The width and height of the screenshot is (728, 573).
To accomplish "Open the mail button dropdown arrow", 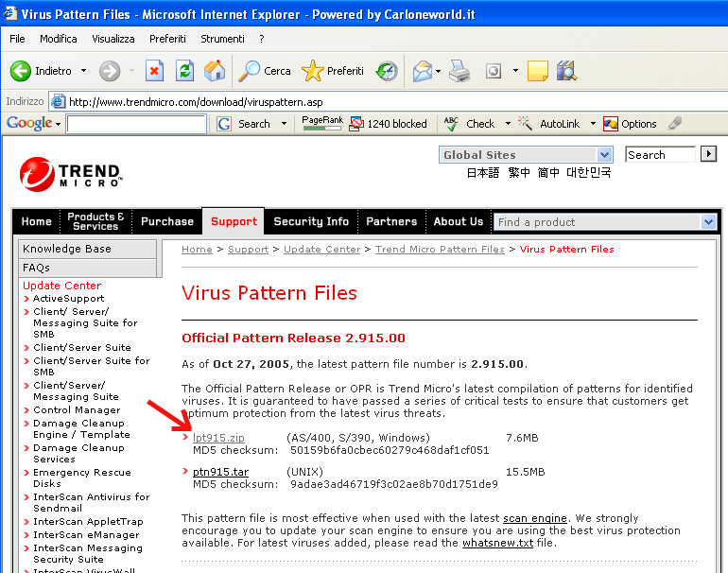I will [x=438, y=72].
